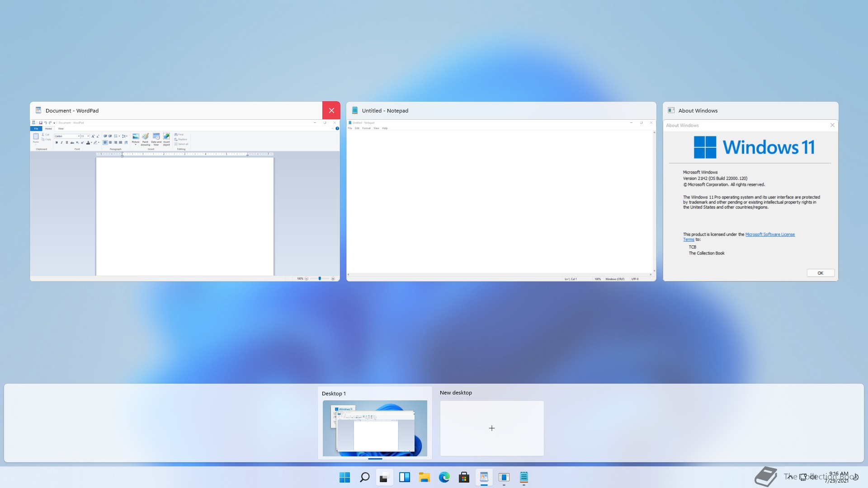
Task: Click Notepad vertical scrollbar
Action: coord(654,202)
